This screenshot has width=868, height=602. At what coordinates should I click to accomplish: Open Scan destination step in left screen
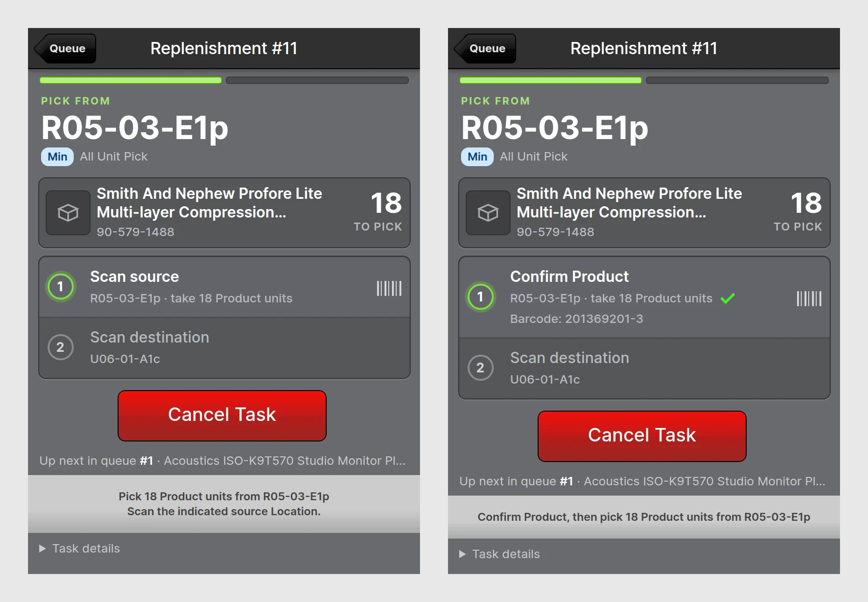click(x=224, y=348)
